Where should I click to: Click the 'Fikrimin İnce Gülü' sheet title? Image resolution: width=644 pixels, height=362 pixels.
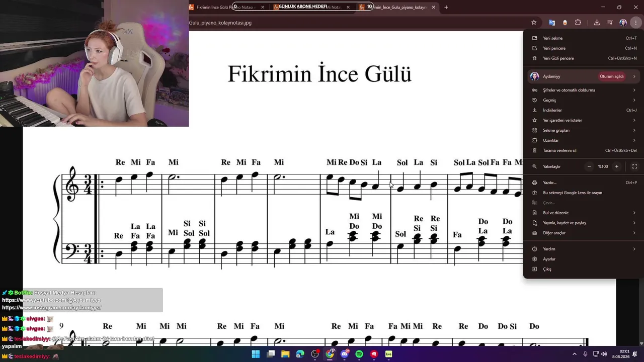[320, 74]
